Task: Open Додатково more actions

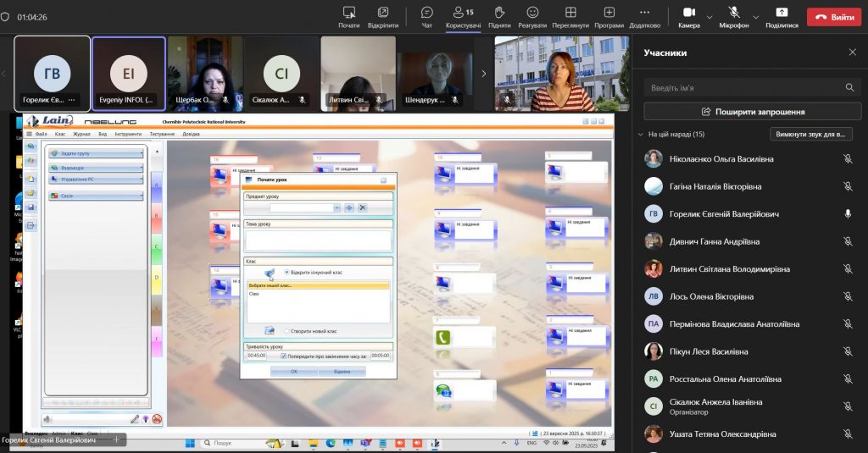Action: pos(644,17)
